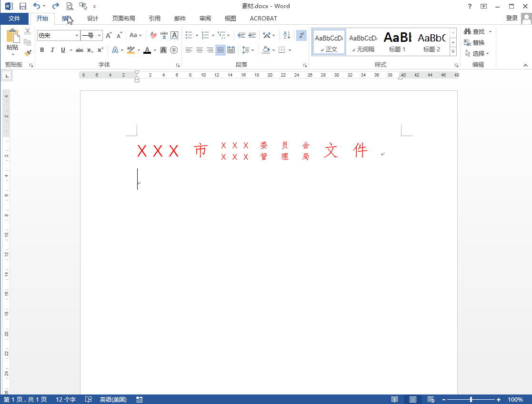Toggle show paragraph marks button
The image size is (532, 404).
[301, 35]
